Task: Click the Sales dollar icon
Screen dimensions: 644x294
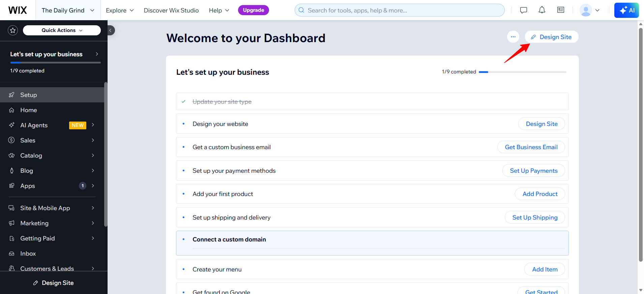Action: (11, 140)
